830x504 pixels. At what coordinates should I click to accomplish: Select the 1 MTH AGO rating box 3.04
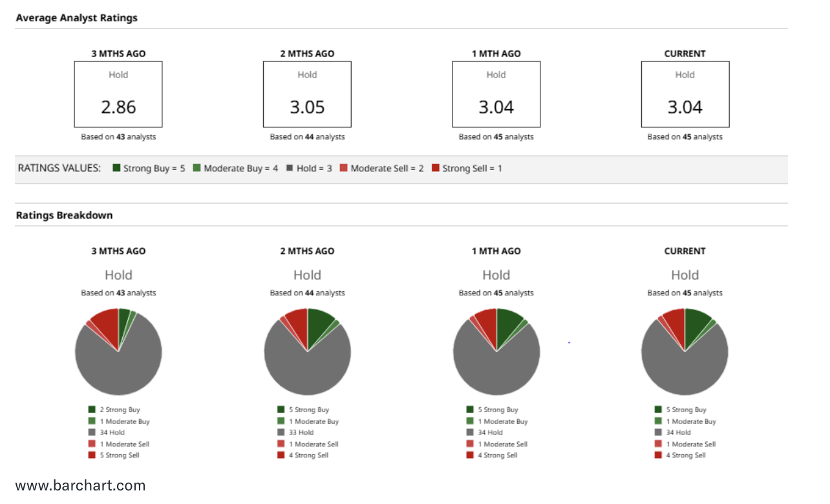496,94
